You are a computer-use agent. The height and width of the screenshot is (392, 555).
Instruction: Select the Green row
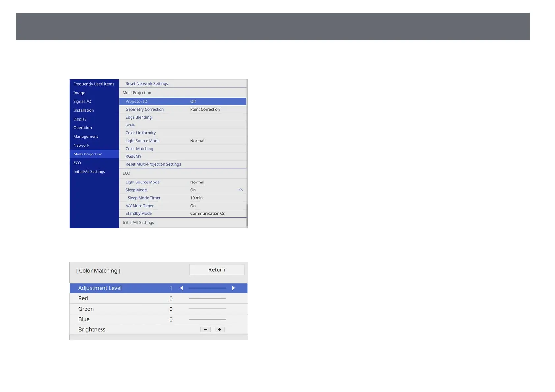pyautogui.click(x=159, y=309)
